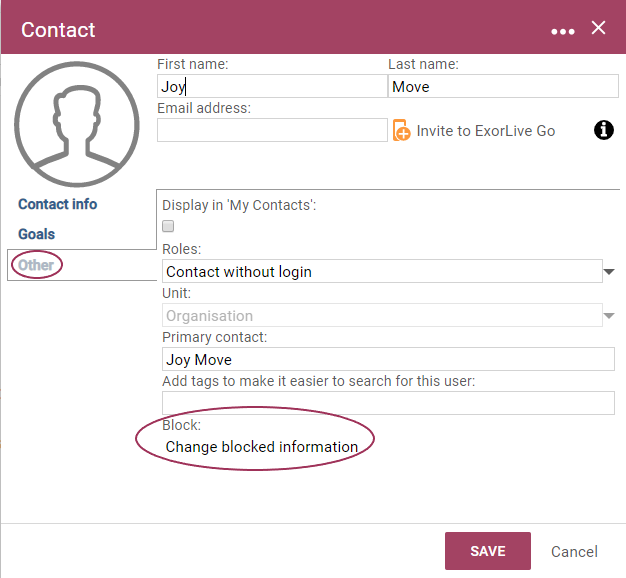Viewport: 626px width, 578px height.
Task: Click Change blocked information link
Action: coord(261,447)
